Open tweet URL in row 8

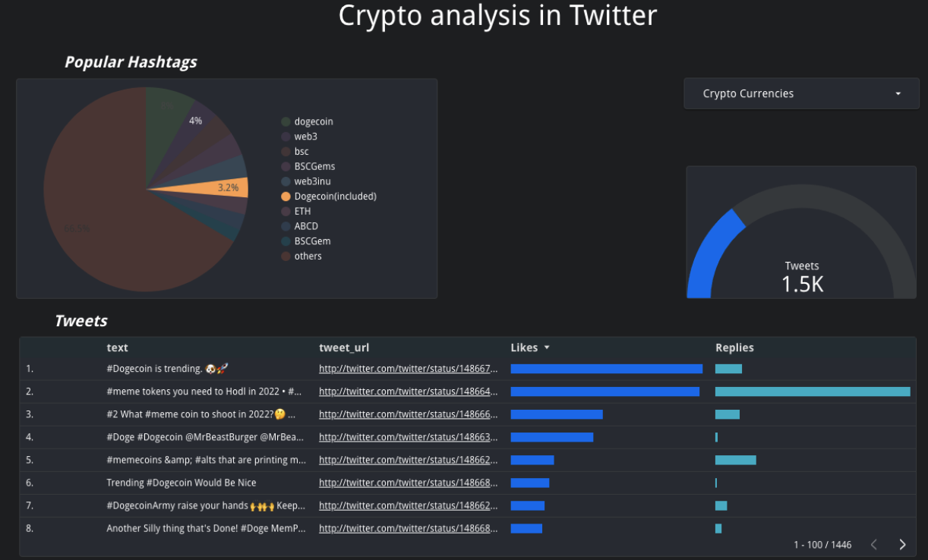pos(408,528)
